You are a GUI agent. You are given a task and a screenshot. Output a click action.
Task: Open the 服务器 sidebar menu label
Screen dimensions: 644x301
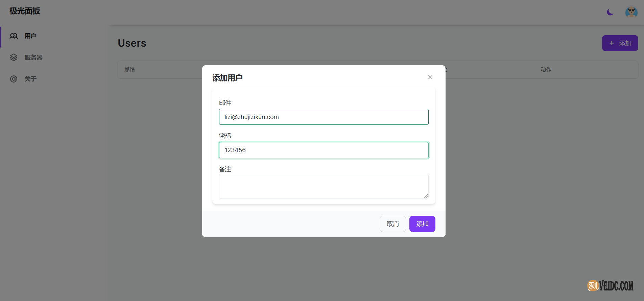tap(33, 57)
